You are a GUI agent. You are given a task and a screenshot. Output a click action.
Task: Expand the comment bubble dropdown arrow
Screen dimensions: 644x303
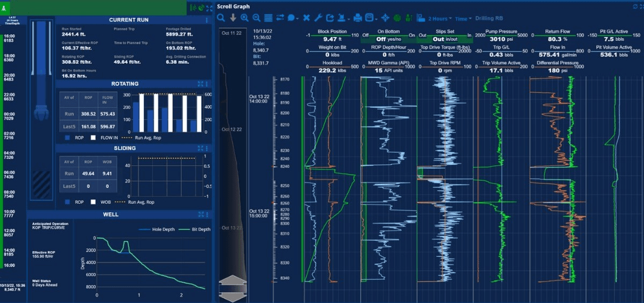point(297,19)
